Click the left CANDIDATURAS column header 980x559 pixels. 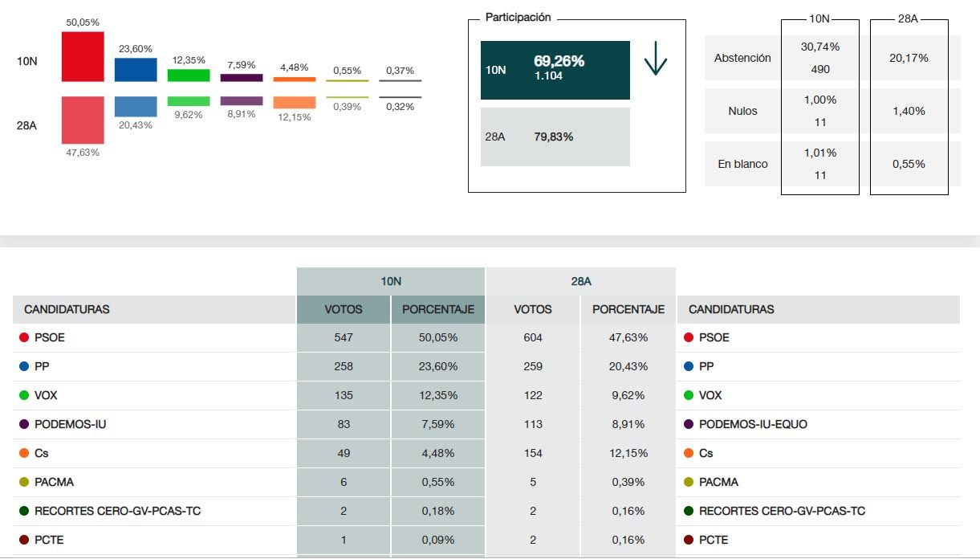tap(67, 309)
